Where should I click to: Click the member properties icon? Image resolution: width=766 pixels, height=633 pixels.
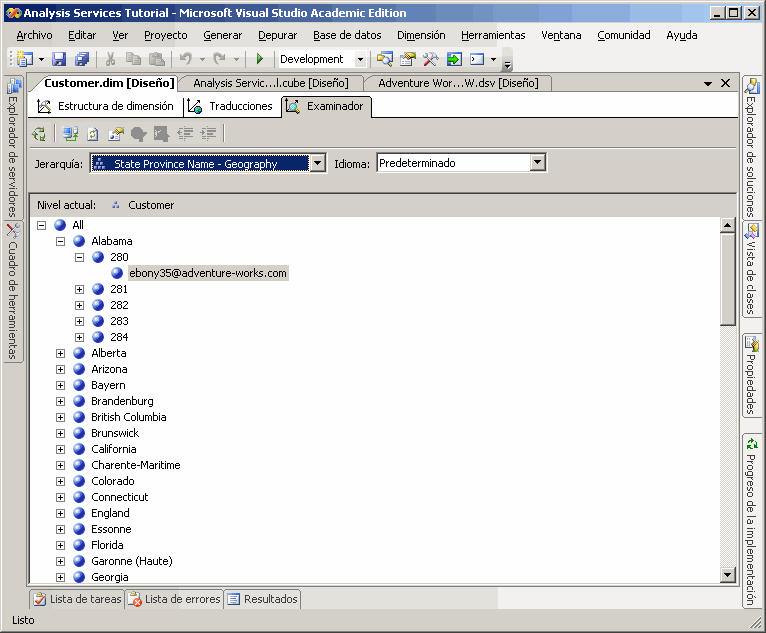tap(116, 133)
